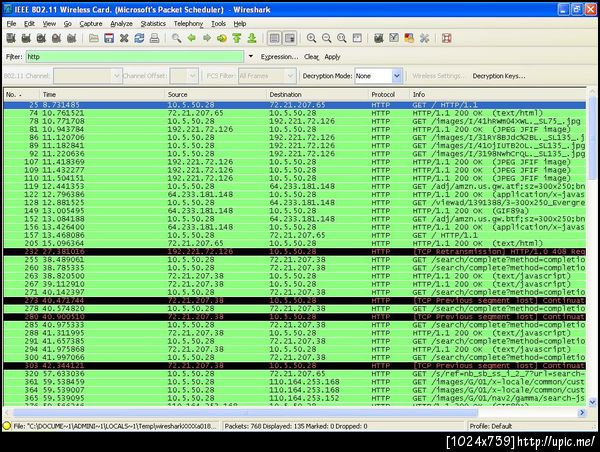Click the display filter field containing http
The width and height of the screenshot is (600, 452).
point(135,57)
